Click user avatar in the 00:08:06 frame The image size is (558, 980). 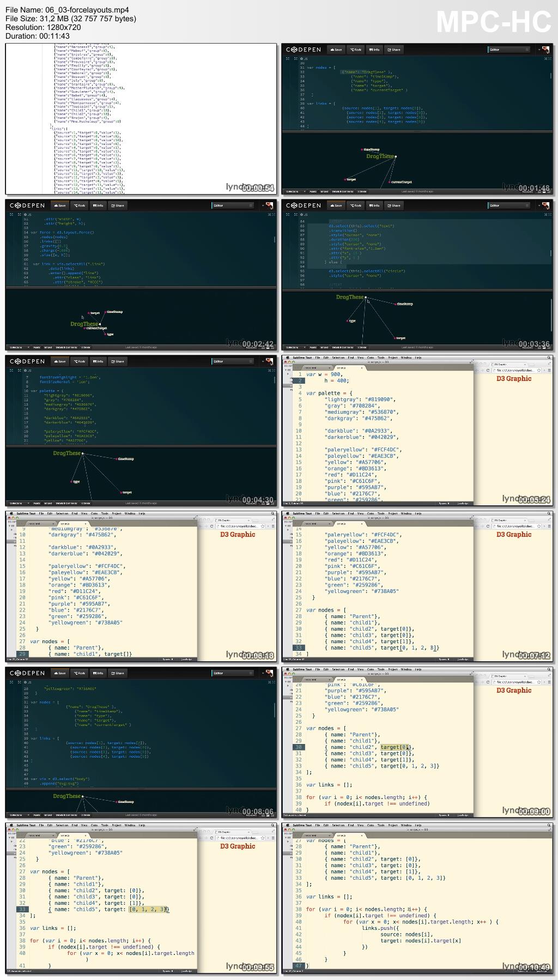pyautogui.click(x=269, y=673)
